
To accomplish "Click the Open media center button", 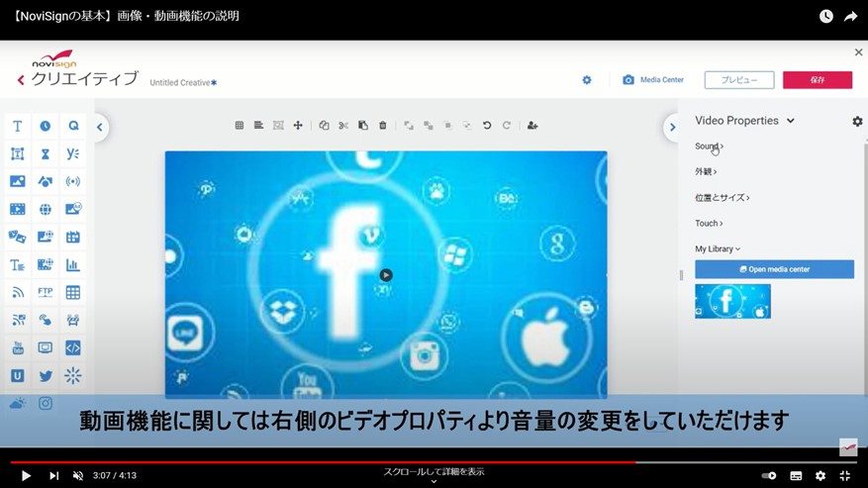I will 774,269.
